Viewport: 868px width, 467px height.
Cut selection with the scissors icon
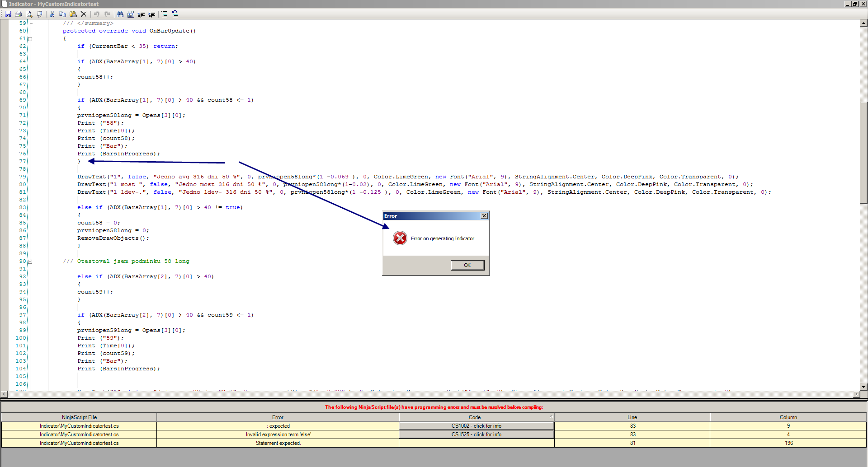pos(52,14)
